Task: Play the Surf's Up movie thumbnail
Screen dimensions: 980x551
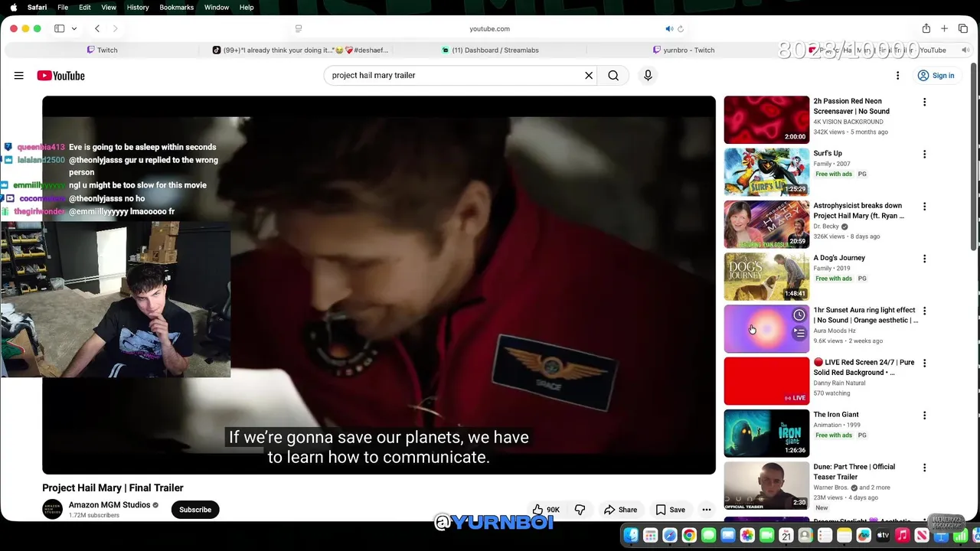Action: [766, 172]
